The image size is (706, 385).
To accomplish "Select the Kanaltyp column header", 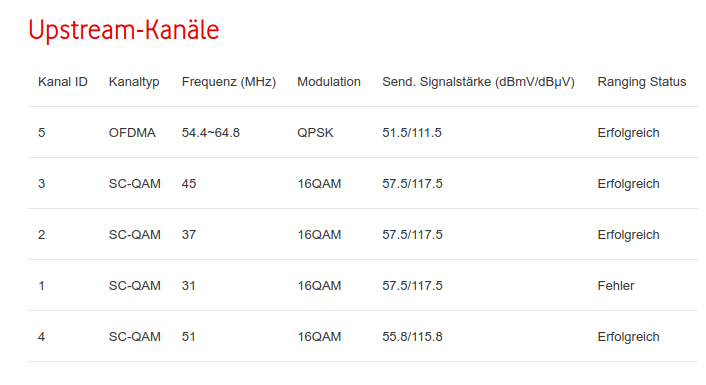I will point(134,82).
